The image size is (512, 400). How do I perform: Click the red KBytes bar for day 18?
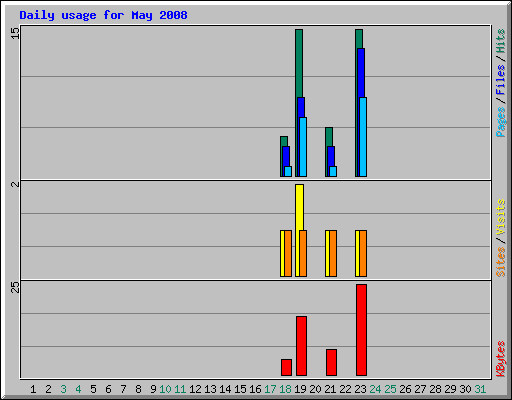click(286, 368)
